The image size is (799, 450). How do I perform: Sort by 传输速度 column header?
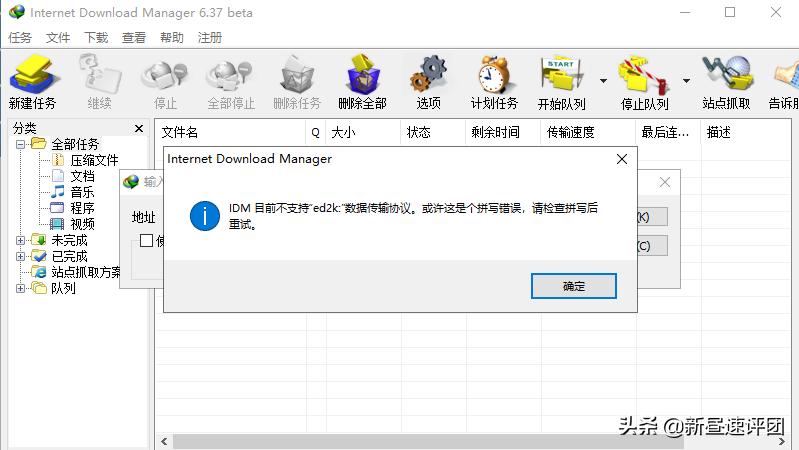(588, 133)
